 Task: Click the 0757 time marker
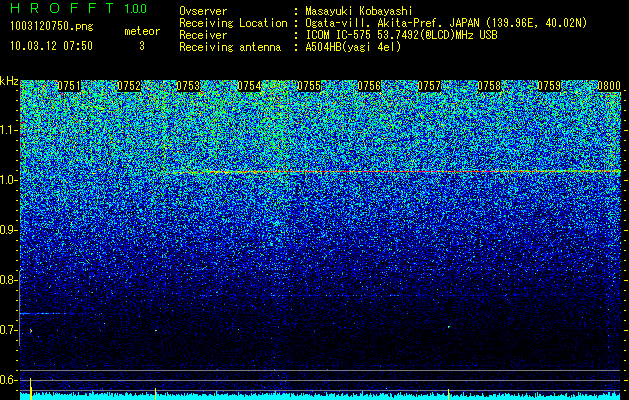[429, 86]
